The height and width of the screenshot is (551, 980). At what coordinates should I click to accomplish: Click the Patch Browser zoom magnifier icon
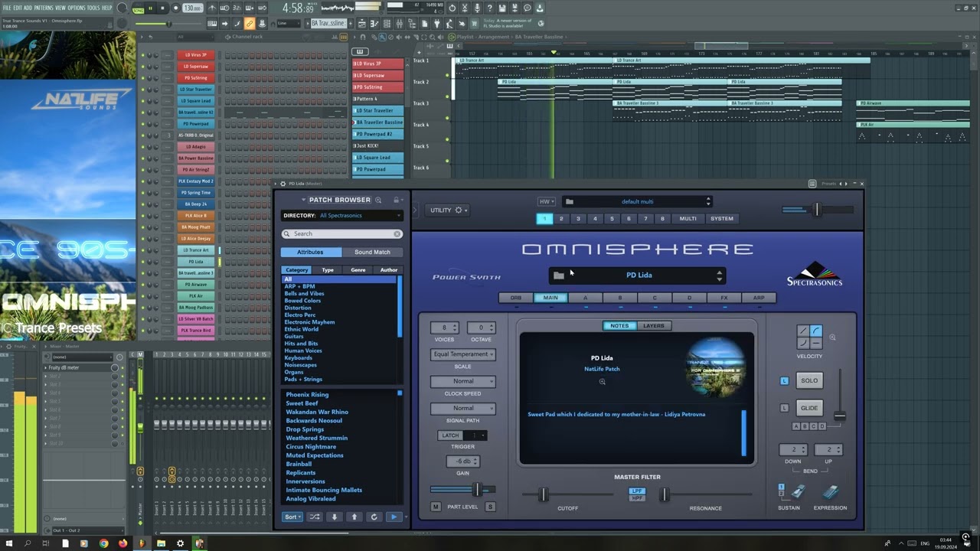click(378, 200)
